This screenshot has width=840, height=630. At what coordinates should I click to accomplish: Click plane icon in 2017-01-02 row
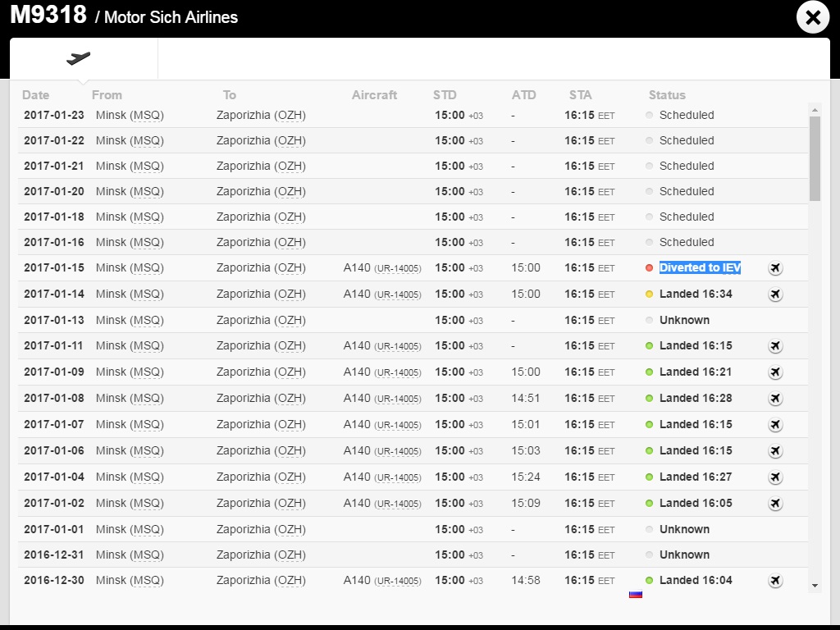pyautogui.click(x=775, y=504)
